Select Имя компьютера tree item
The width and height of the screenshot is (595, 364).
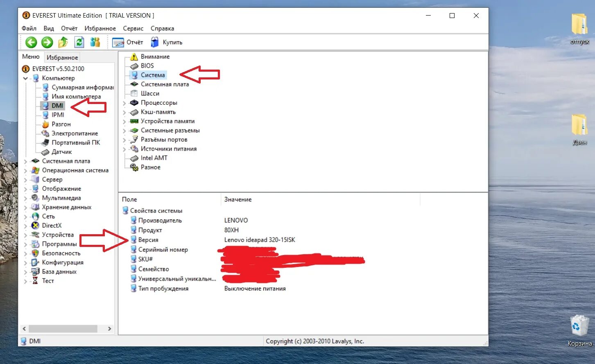[x=76, y=97]
